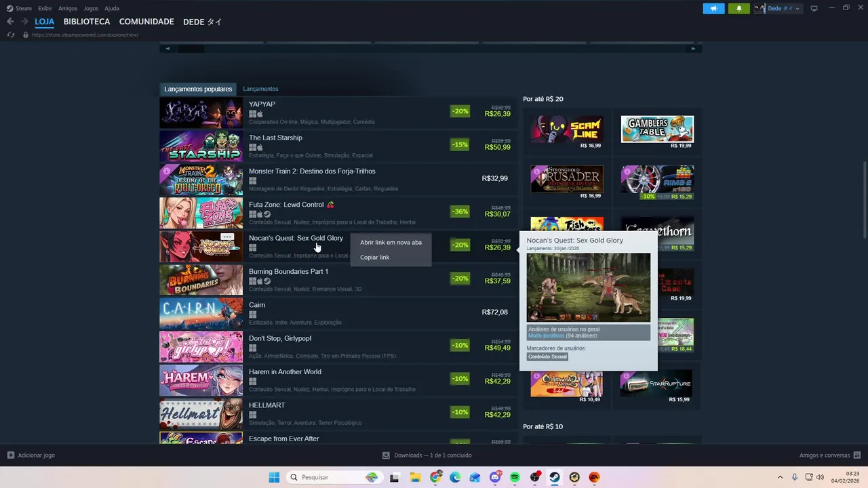The height and width of the screenshot is (488, 868).
Task: Click the taskbar Task View icon
Action: (x=395, y=477)
